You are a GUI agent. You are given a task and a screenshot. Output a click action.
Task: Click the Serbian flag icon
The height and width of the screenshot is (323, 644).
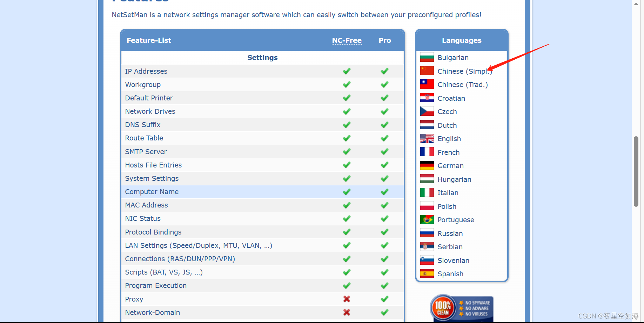coord(427,246)
